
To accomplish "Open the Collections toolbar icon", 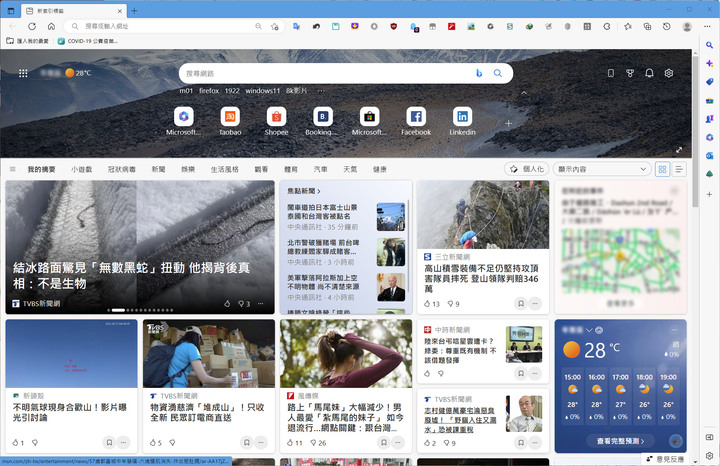I will [x=647, y=27].
